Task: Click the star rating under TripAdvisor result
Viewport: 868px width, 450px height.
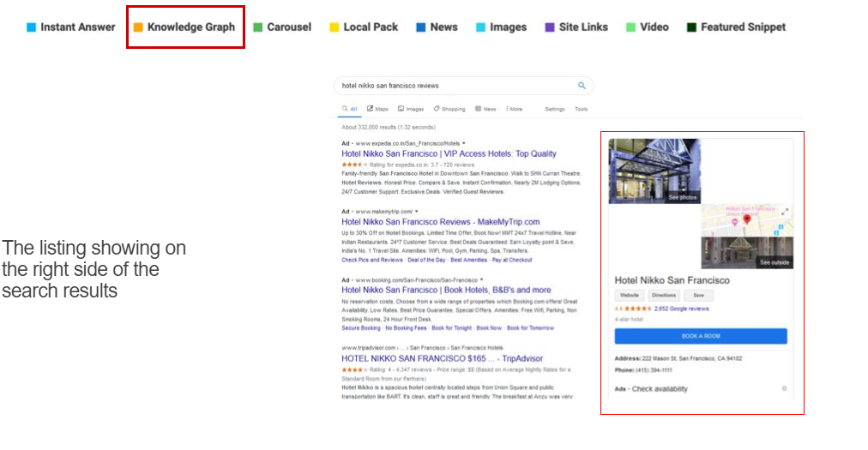Action: pos(354,369)
